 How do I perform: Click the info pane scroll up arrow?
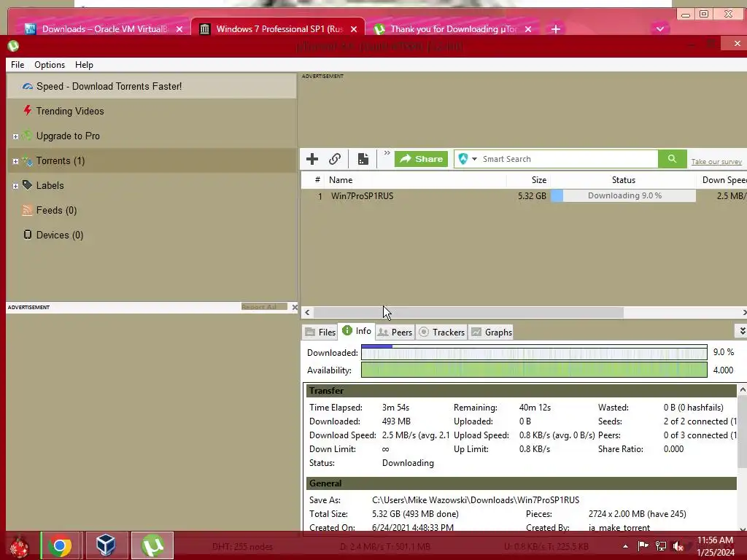742,390
